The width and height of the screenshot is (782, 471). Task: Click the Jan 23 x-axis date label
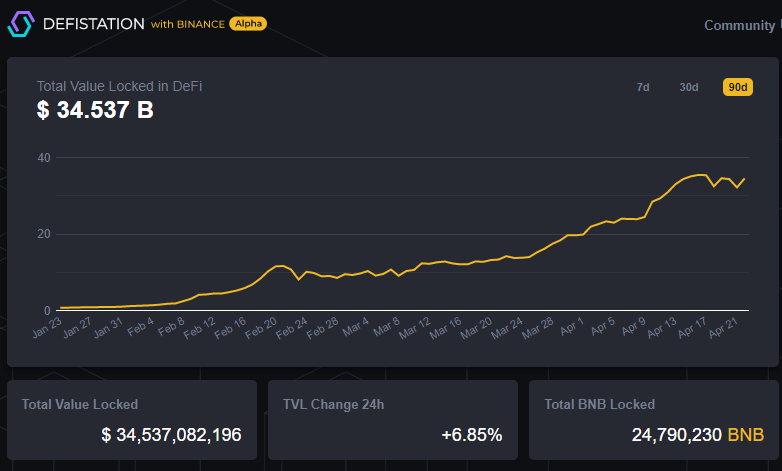[x=46, y=327]
